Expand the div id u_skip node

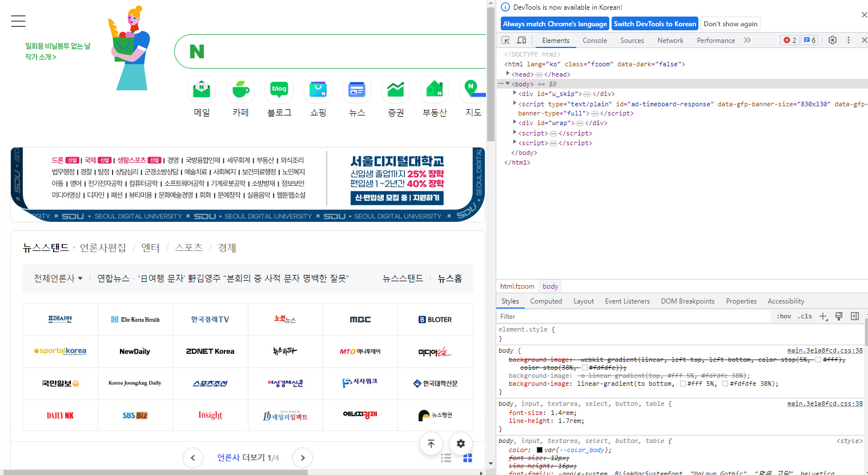click(x=515, y=93)
